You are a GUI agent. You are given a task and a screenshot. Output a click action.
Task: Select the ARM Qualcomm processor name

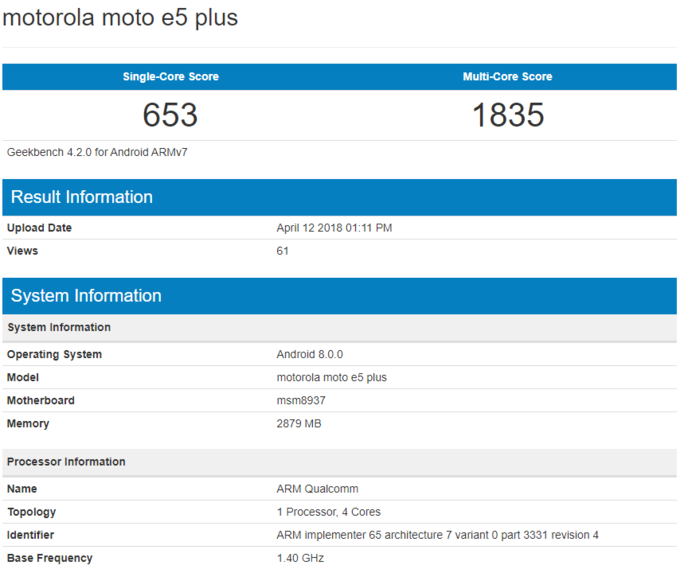tap(317, 489)
